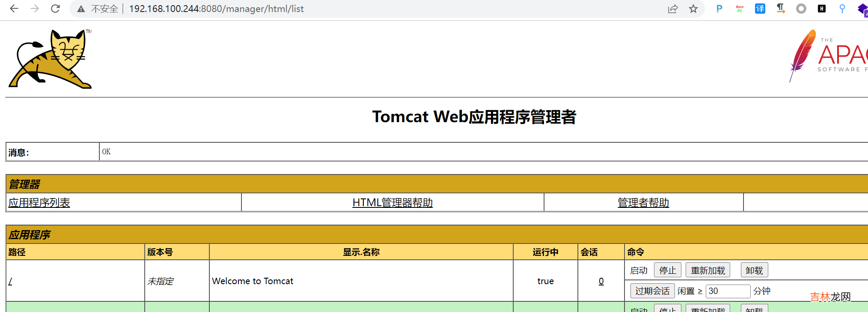Reload the Tomcat manager page
868x312 pixels.
click(55, 9)
